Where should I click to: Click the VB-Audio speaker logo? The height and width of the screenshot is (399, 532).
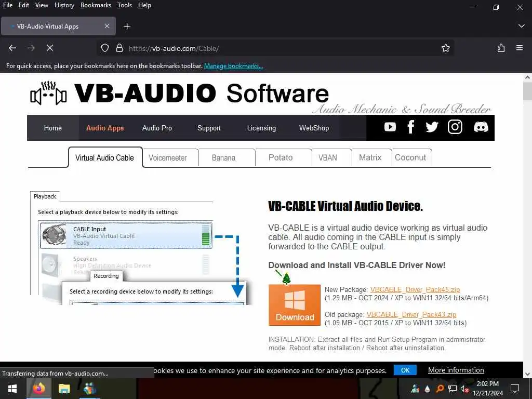coord(48,94)
